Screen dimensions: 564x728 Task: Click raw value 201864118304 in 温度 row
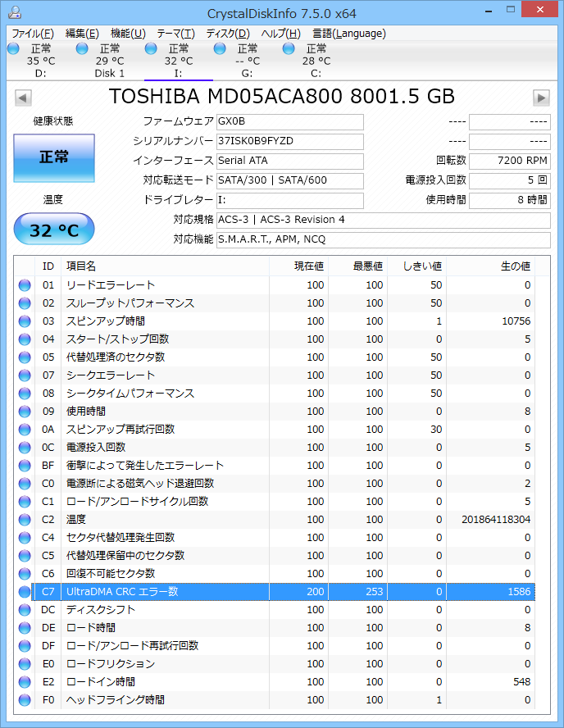[x=496, y=520]
